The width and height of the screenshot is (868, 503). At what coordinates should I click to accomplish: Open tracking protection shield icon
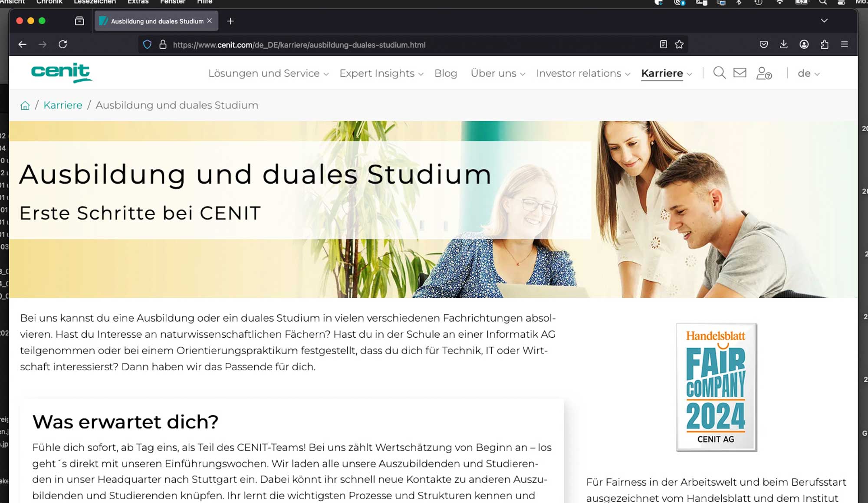pos(147,45)
